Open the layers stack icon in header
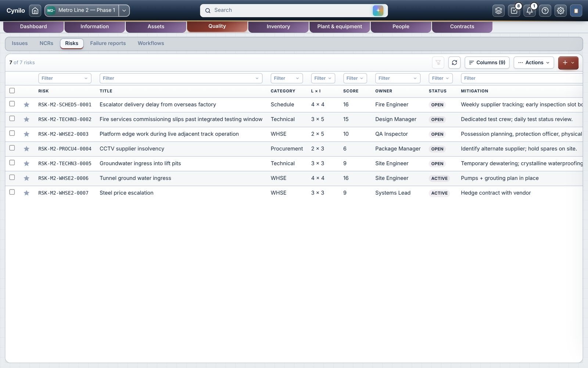 tap(498, 11)
